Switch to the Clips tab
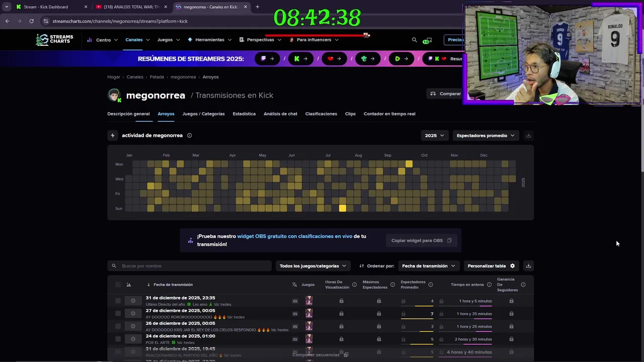Screen dimensions: 644x362 point(350,114)
